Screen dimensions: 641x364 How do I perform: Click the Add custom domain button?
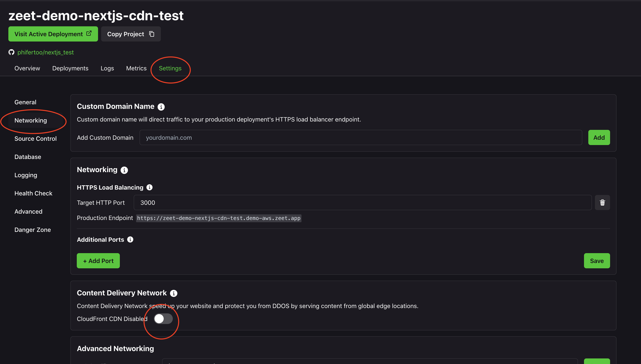pos(599,137)
